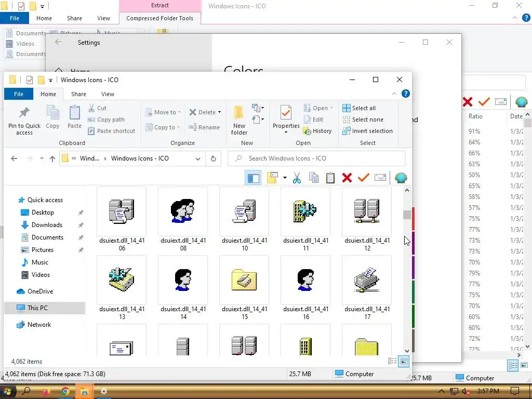
Task: Toggle the preview pane toolbar button
Action: pos(253,178)
